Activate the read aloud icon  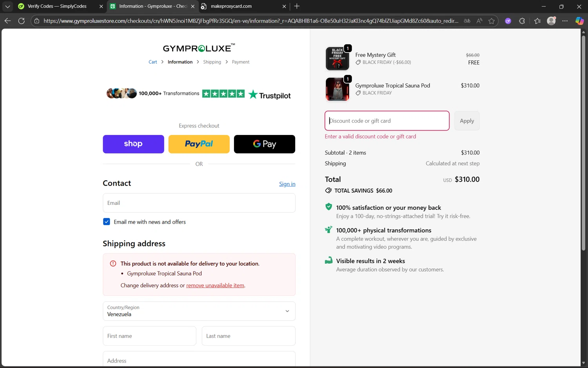tap(479, 21)
